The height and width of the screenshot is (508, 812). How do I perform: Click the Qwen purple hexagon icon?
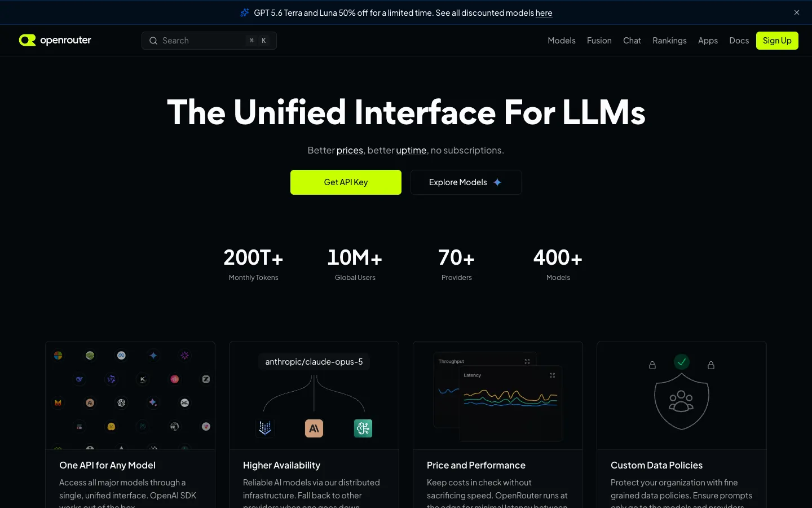pyautogui.click(x=111, y=379)
